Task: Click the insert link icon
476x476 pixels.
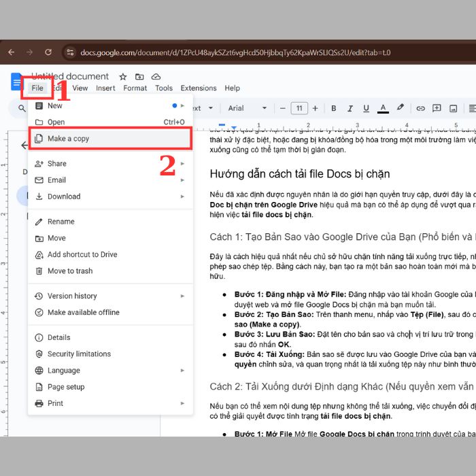Action: click(420, 108)
